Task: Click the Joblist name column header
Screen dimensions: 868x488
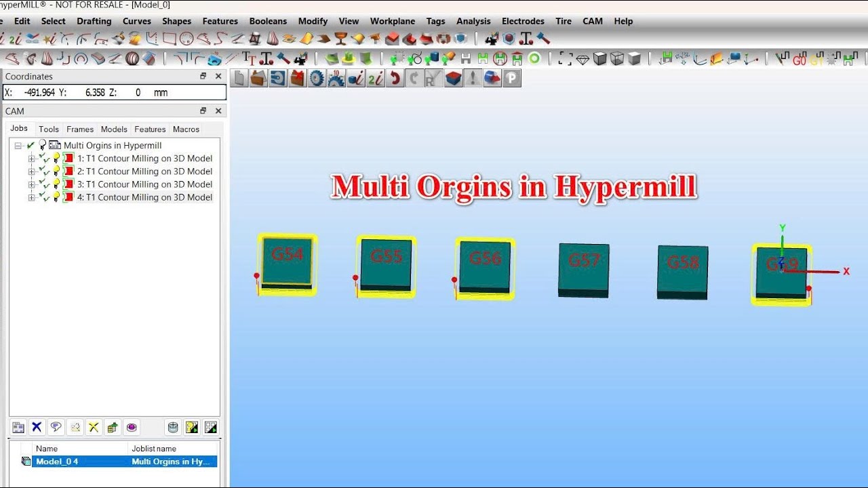Action: tap(173, 449)
